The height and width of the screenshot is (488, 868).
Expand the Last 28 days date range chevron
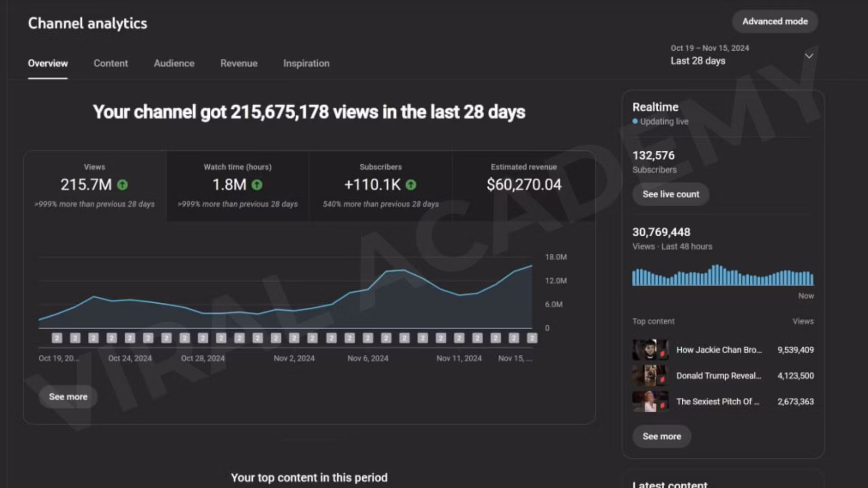coord(809,56)
